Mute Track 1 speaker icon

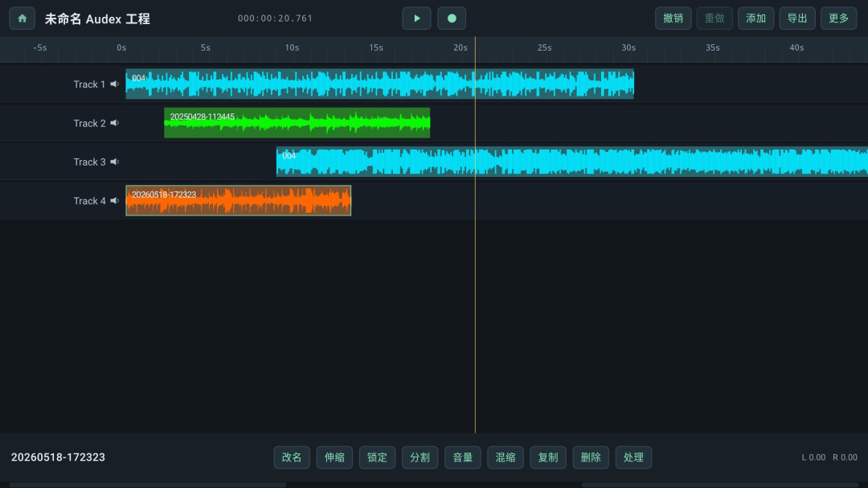point(115,84)
